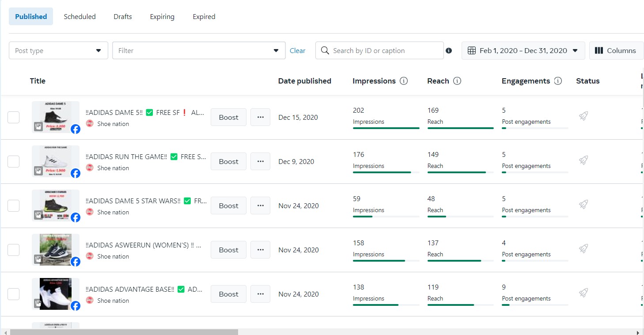Screen dimensions: 644x335
Task: Boost the ADIDAS DAME 5 post
Action: 228,117
